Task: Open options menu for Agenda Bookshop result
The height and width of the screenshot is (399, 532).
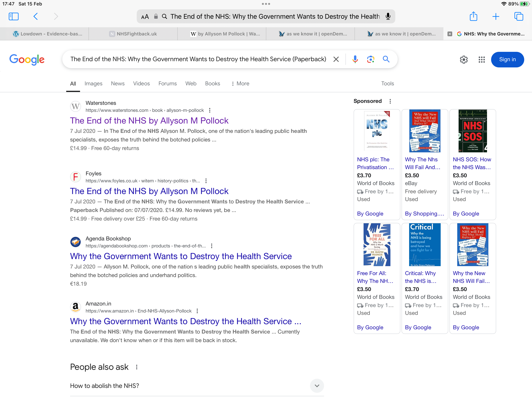Action: pos(211,246)
